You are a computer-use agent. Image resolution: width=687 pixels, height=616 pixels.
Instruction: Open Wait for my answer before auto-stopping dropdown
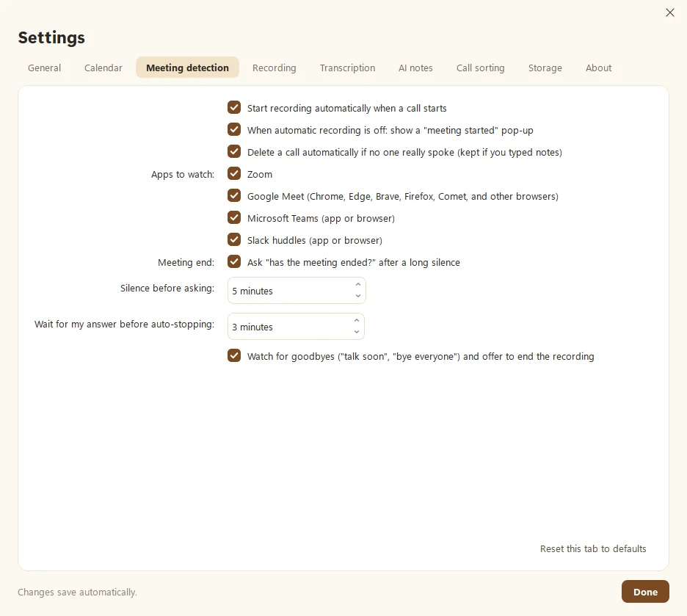297,327
